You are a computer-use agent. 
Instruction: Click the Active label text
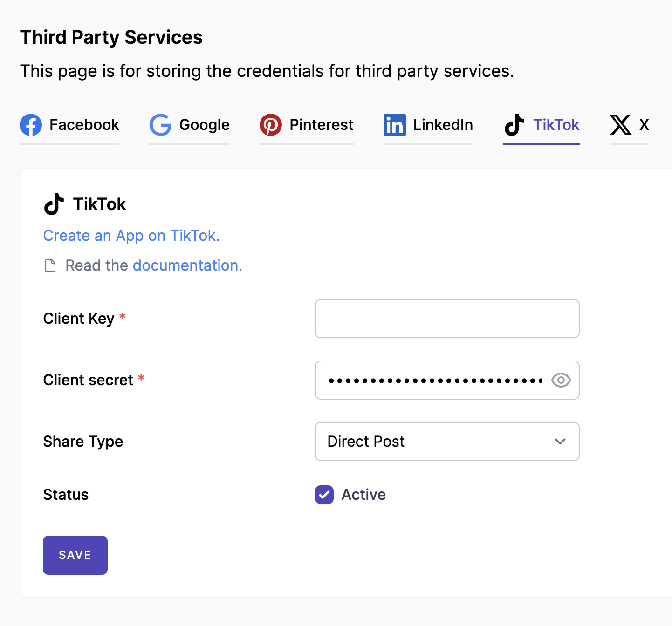coord(363,495)
